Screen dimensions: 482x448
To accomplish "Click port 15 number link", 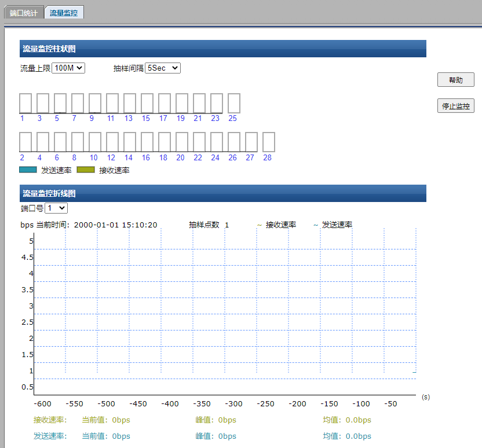I will [146, 118].
